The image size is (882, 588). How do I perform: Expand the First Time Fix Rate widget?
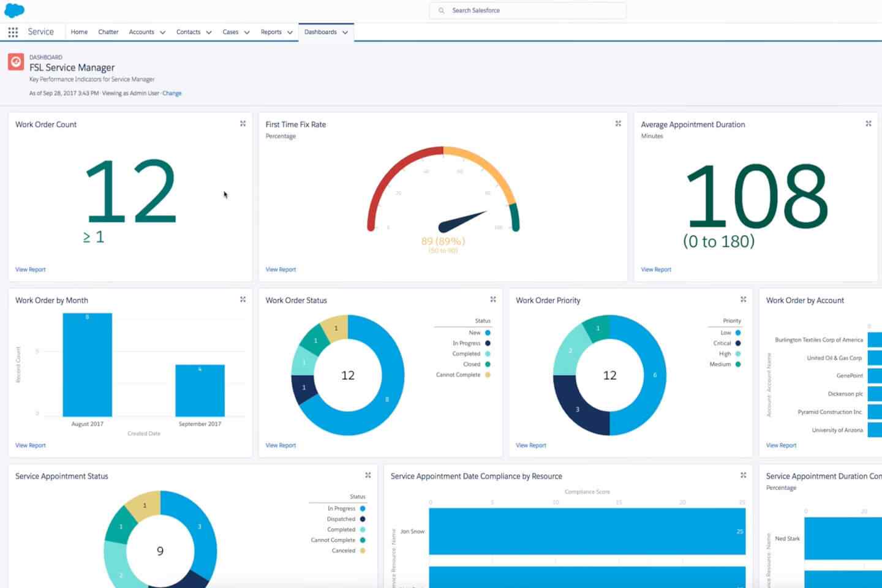pyautogui.click(x=618, y=124)
